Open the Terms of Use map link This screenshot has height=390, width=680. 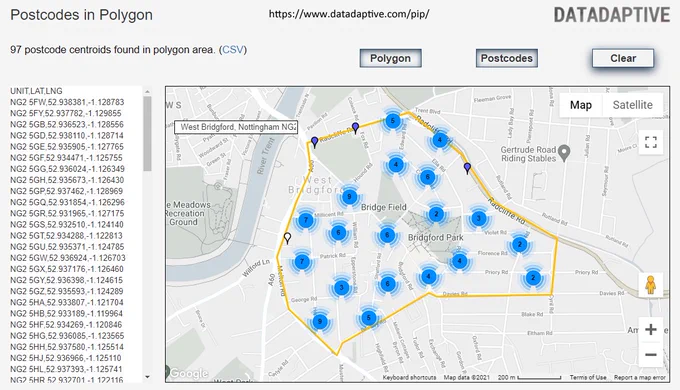(x=588, y=377)
